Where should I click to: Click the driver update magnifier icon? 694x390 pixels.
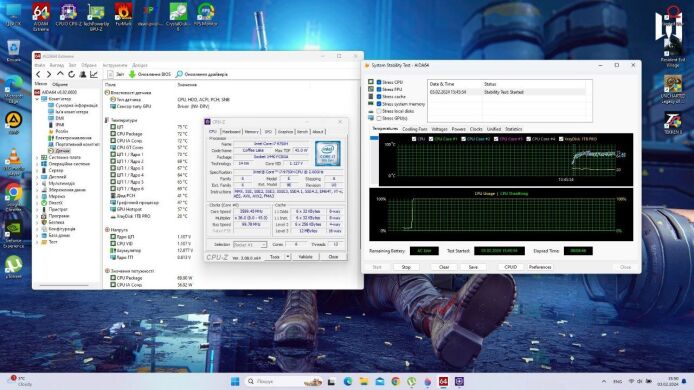(x=179, y=74)
